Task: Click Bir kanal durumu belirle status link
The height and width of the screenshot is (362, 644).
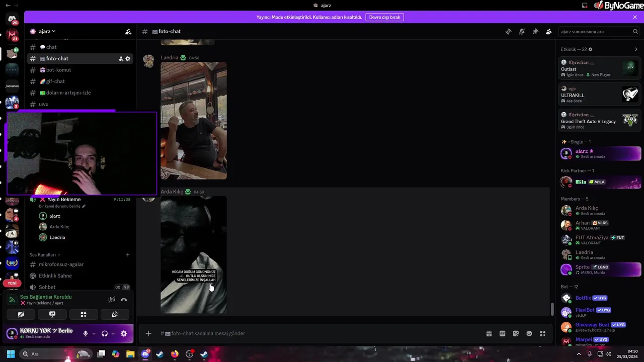Action: pos(62,206)
